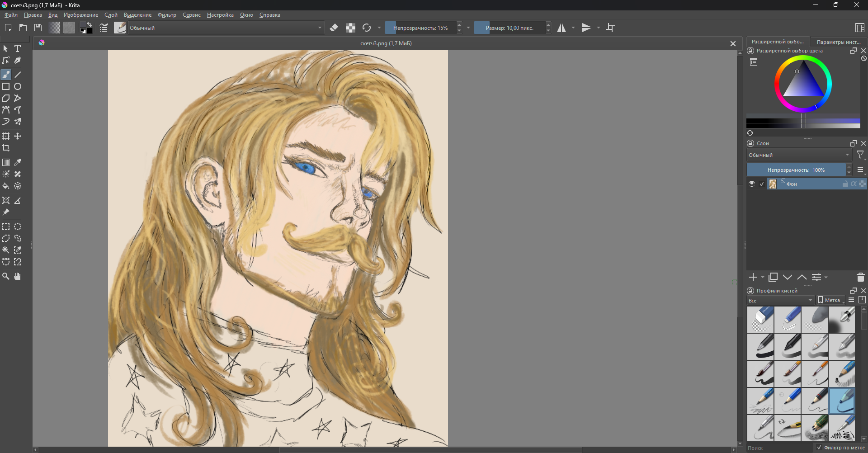Screen dimensions: 868x453
Task: Open the Все brush tag dropdown
Action: tap(780, 300)
